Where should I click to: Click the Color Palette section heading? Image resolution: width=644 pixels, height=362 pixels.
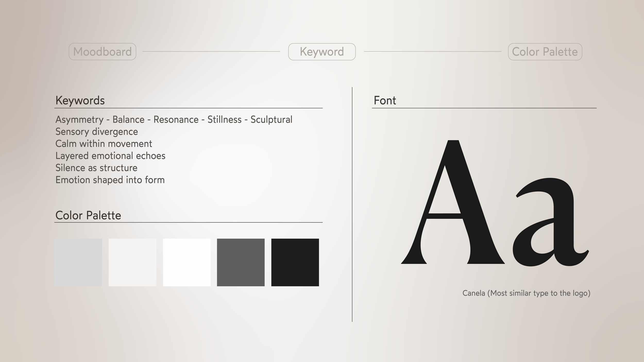88,216
